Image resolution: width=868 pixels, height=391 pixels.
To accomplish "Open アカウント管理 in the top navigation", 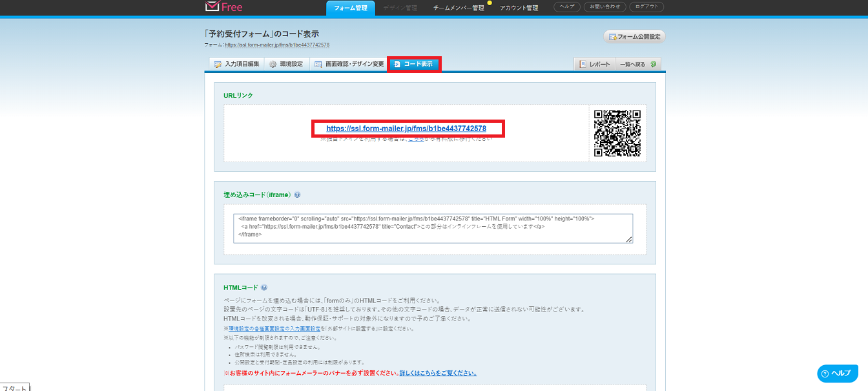I will click(519, 8).
